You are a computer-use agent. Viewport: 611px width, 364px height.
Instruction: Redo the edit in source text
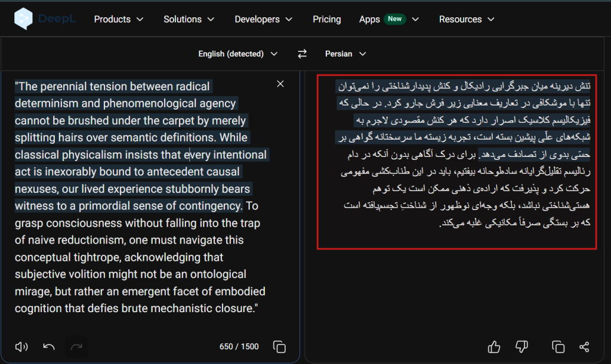point(76,347)
